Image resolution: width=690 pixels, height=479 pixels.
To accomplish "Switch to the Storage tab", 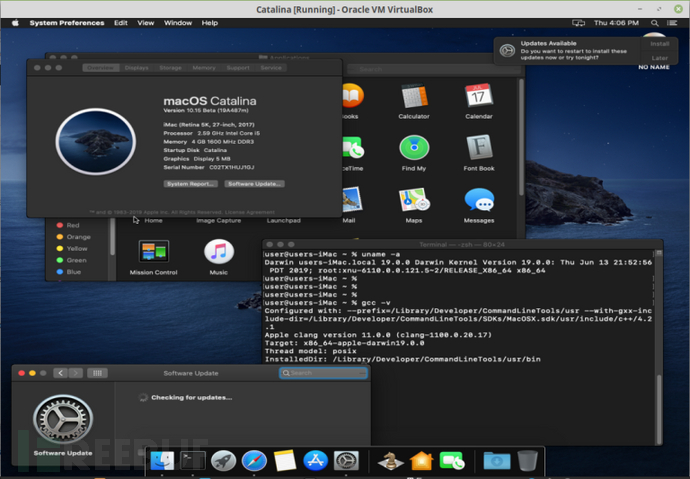I will (170, 68).
